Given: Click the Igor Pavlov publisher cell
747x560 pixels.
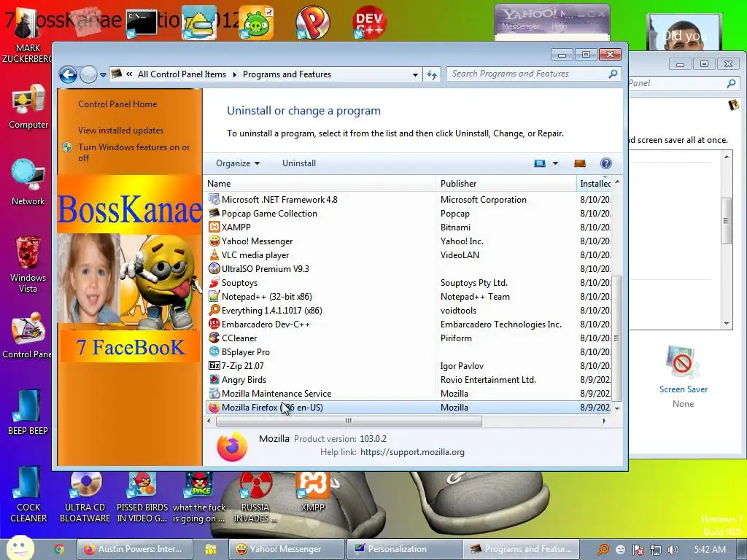Looking at the screenshot, I should click(x=462, y=366).
